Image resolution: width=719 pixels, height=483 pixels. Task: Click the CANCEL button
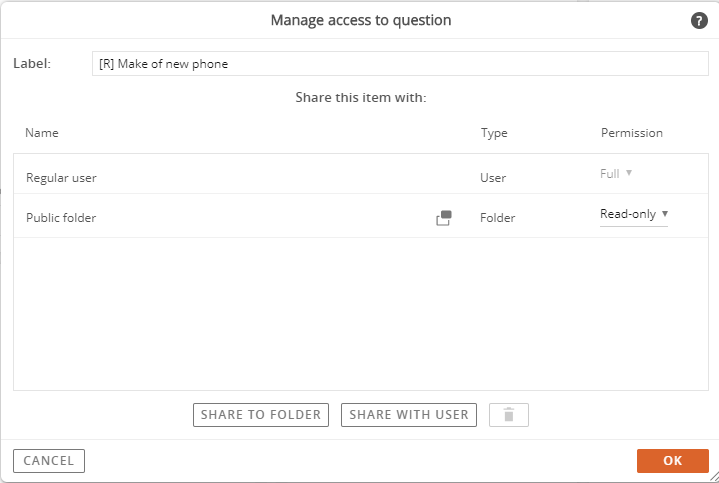pos(49,461)
